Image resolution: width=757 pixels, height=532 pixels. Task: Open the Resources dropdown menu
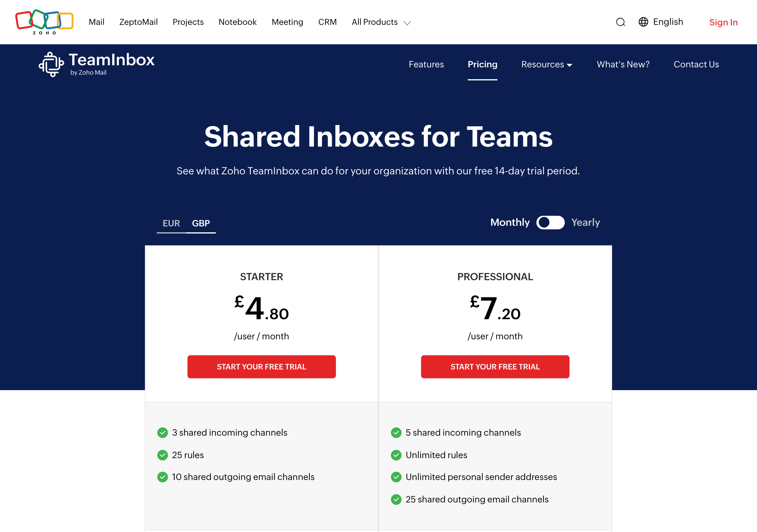(547, 64)
